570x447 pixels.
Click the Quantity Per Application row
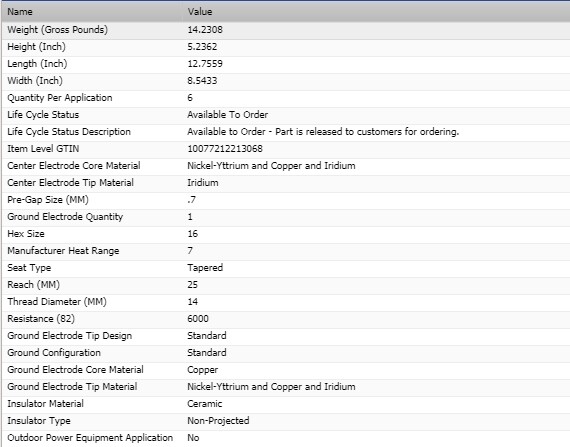click(x=286, y=98)
